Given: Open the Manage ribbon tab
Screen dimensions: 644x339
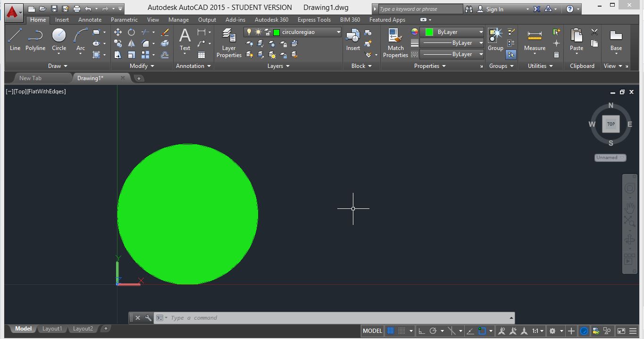Looking at the screenshot, I should tap(178, 20).
